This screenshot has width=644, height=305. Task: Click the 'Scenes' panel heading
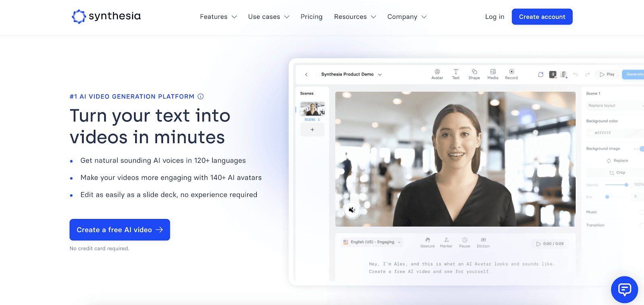click(307, 94)
